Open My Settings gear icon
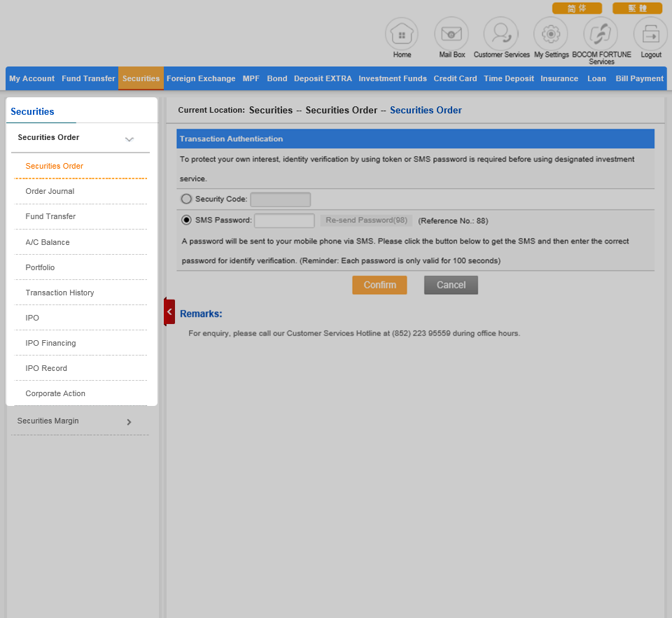 point(551,34)
